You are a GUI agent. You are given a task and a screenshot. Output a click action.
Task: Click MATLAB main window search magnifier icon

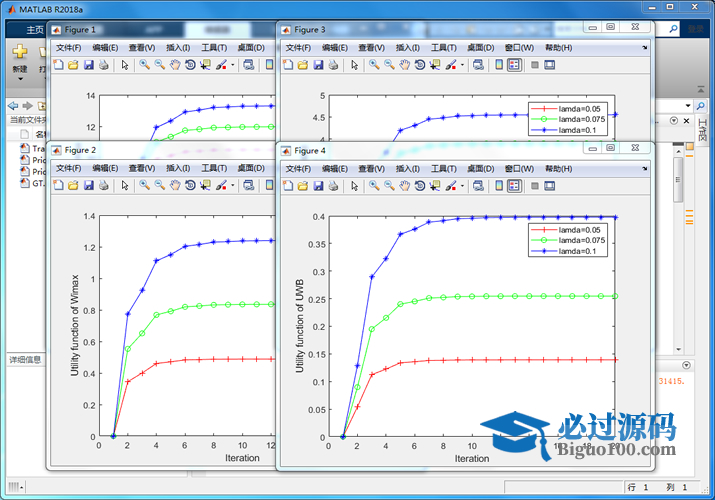pyautogui.click(x=674, y=29)
